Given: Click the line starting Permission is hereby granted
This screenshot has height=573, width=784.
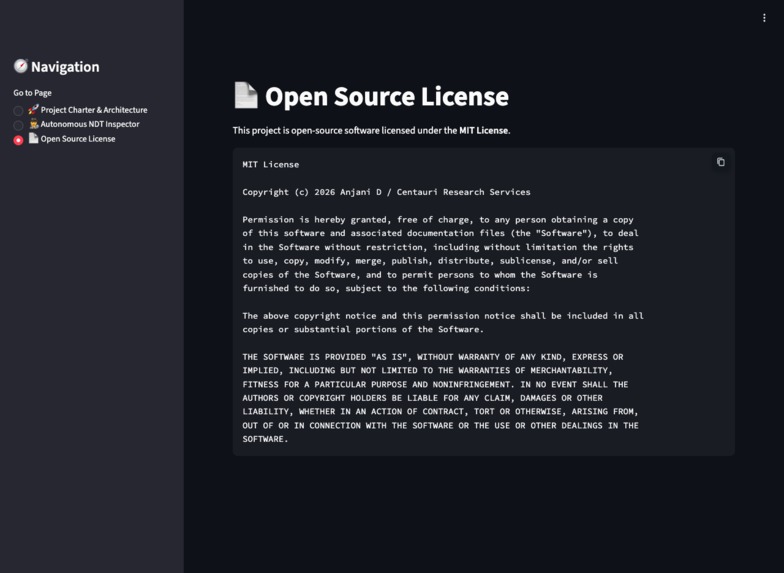Looking at the screenshot, I should (438, 220).
